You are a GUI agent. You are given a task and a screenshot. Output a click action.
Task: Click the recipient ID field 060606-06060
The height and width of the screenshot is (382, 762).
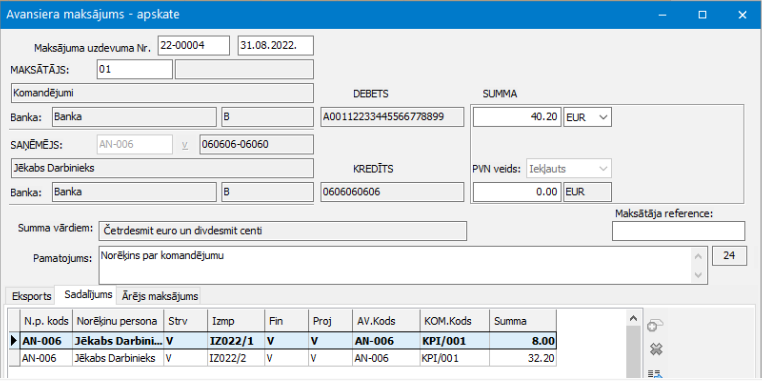257,144
